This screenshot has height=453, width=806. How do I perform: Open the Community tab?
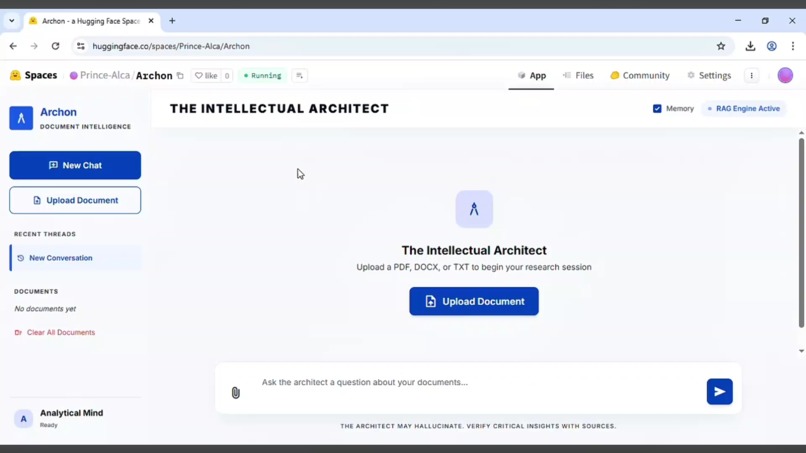(640, 76)
